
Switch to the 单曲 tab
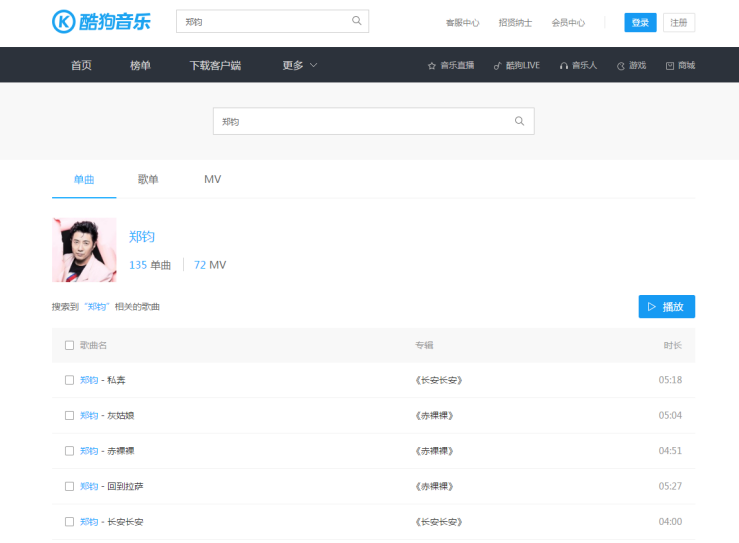coord(84,179)
